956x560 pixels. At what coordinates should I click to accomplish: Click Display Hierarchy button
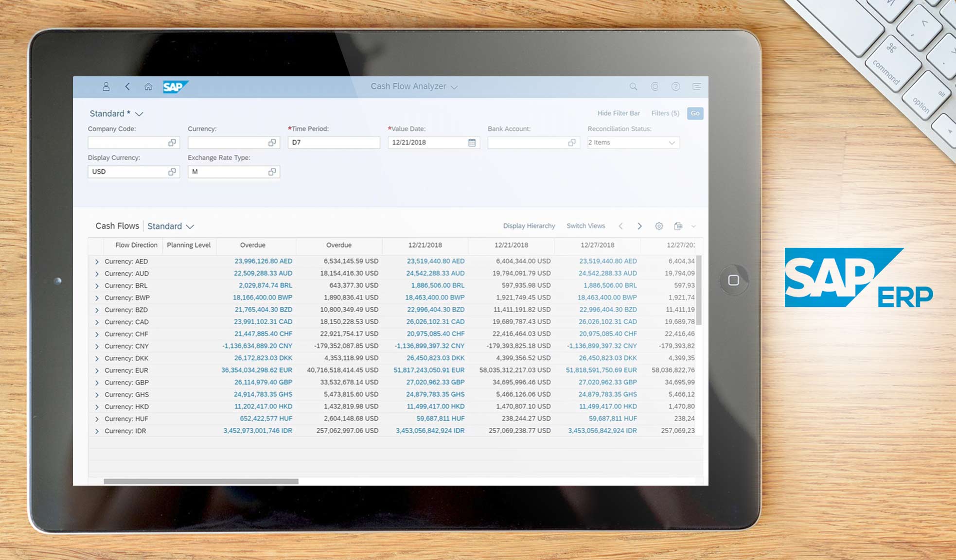coord(529,226)
